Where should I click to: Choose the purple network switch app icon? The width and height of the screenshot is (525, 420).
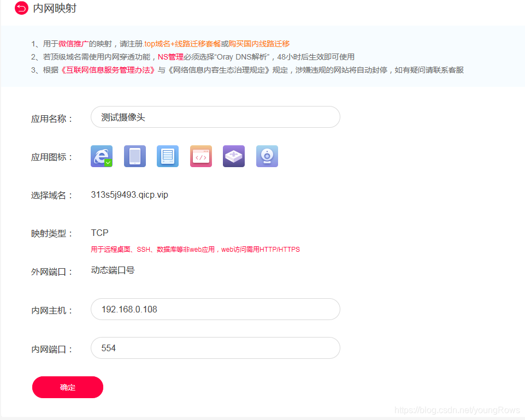(234, 156)
